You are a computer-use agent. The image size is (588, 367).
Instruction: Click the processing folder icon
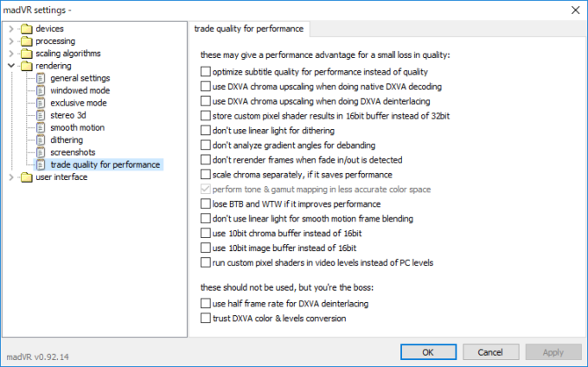tap(27, 41)
